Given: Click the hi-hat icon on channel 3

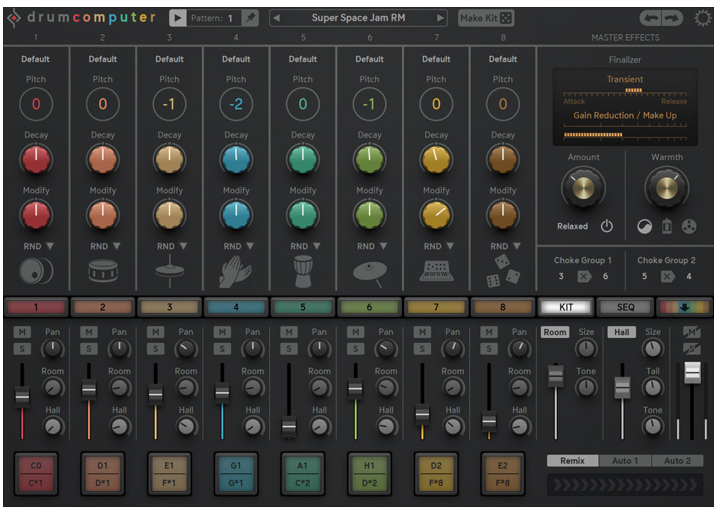Looking at the screenshot, I should click(x=170, y=271).
